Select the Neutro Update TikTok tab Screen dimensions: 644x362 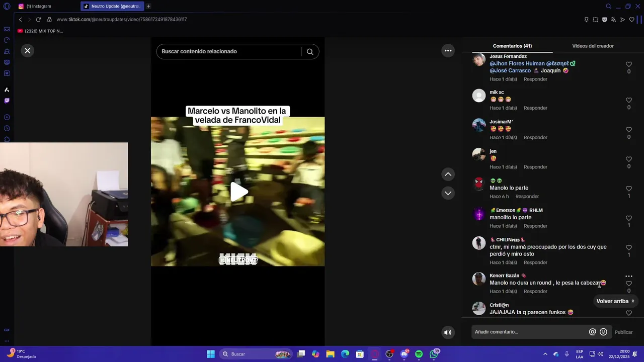[112, 7]
